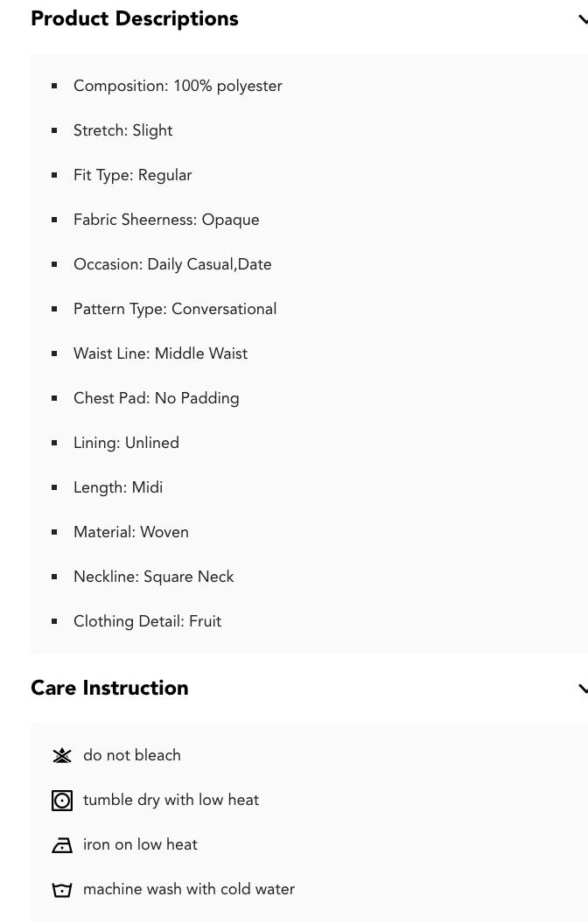The width and height of the screenshot is (588, 924).
Task: Click the machine wash tub icon
Action: tap(62, 890)
